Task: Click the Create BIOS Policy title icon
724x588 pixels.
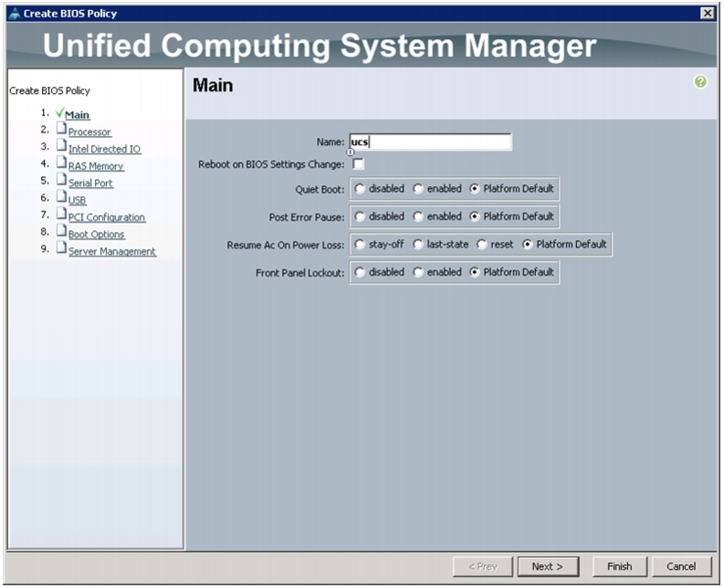Action: (x=15, y=14)
